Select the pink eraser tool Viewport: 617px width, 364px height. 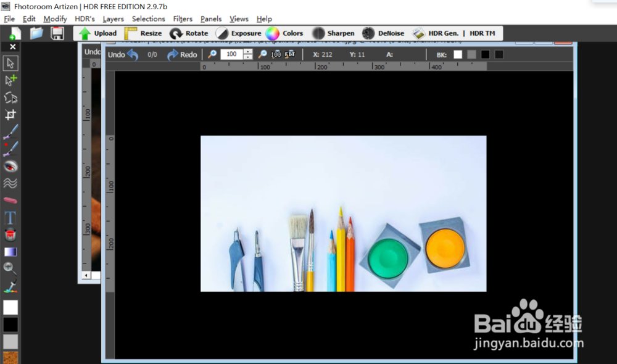tap(10, 201)
